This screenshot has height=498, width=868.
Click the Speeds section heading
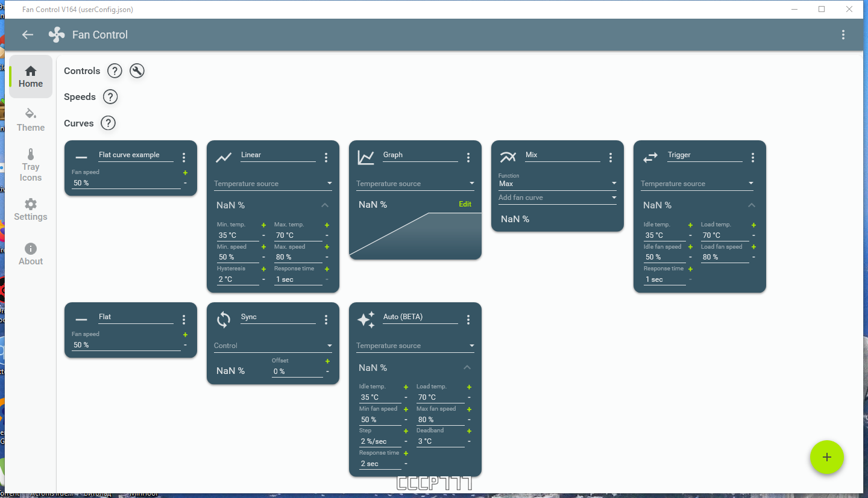(x=80, y=97)
